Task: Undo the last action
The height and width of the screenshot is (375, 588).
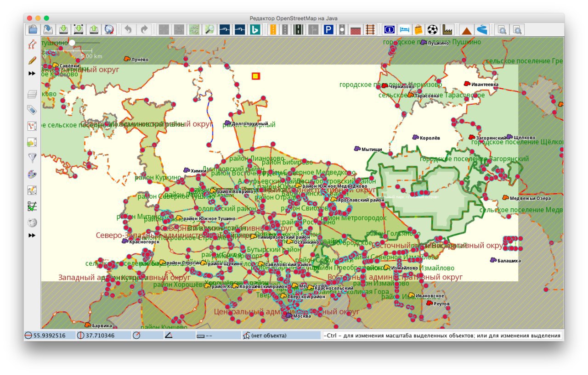Action: pyautogui.click(x=129, y=30)
